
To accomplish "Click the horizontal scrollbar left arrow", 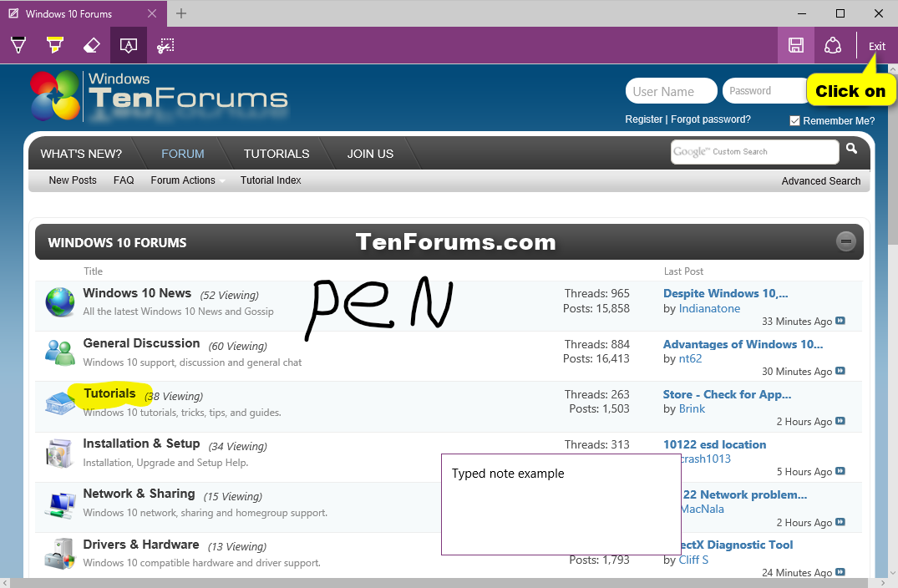I will coord(5,583).
